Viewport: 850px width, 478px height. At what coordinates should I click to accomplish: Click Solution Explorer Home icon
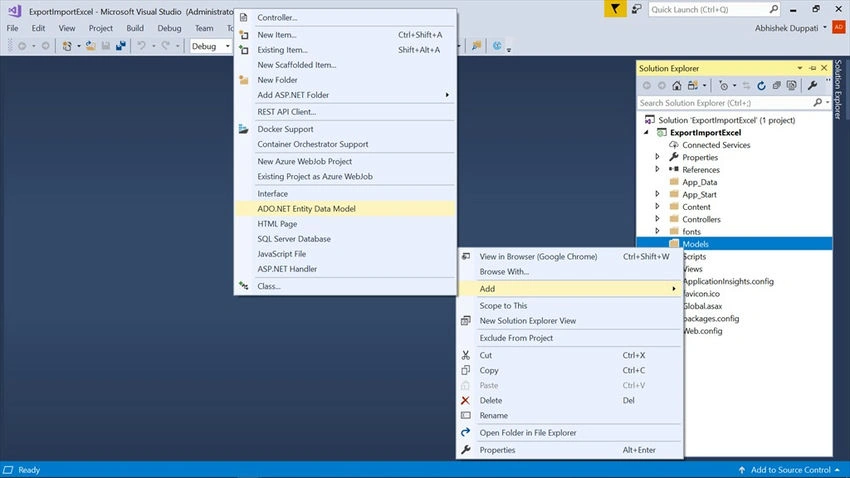pyautogui.click(x=677, y=86)
